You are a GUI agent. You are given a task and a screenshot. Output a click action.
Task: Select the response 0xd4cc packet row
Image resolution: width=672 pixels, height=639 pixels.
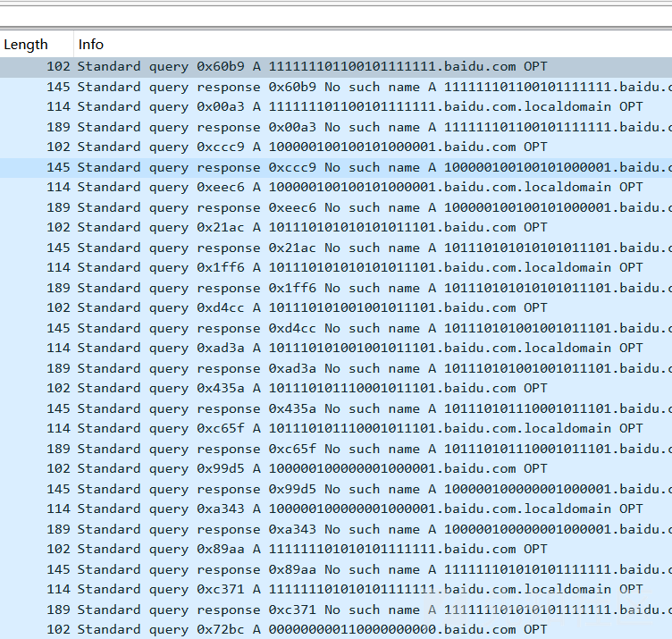click(x=336, y=328)
